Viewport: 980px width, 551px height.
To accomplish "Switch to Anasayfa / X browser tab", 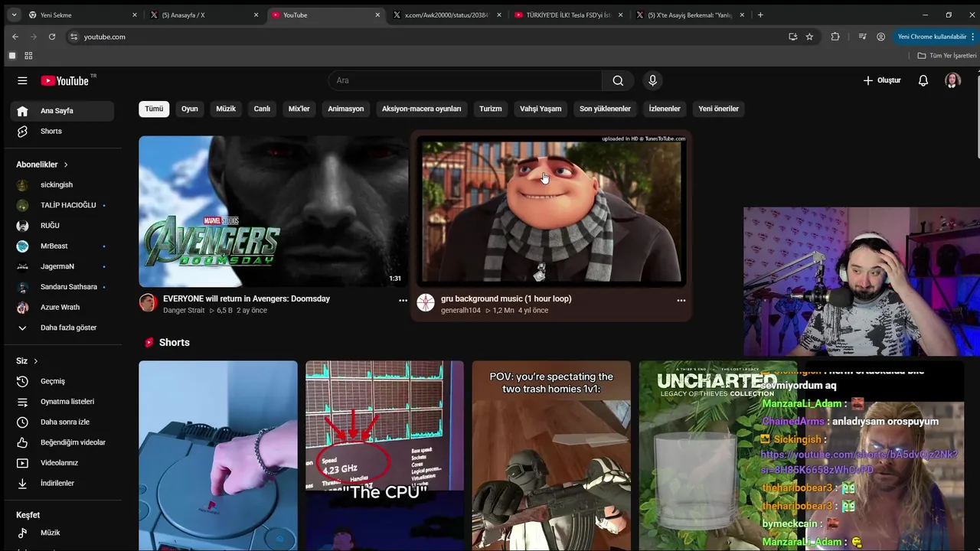I will pyautogui.click(x=204, y=15).
